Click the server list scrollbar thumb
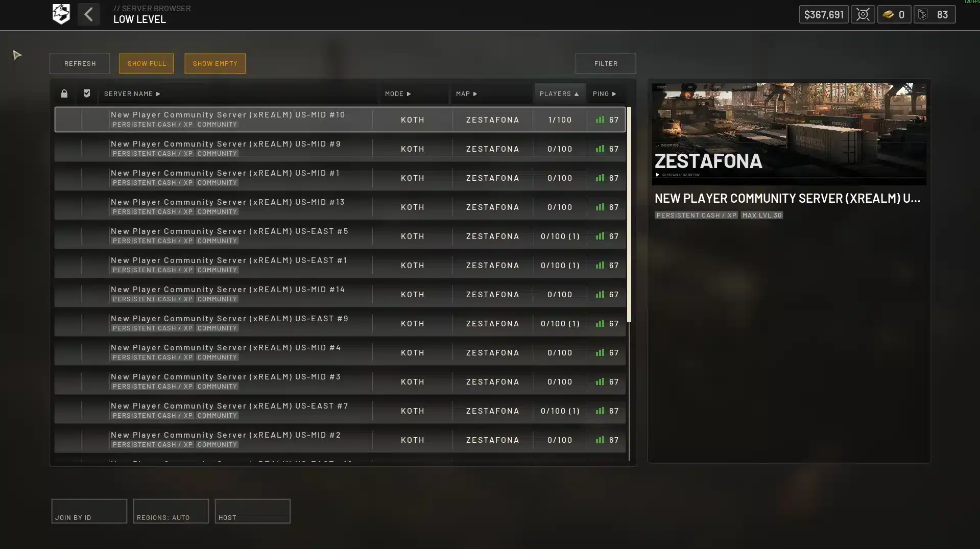The height and width of the screenshot is (549, 980). [x=629, y=214]
